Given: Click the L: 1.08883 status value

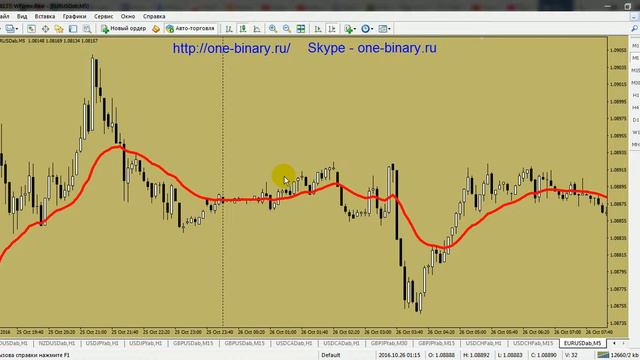Looking at the screenshot, I should (x=510, y=355).
